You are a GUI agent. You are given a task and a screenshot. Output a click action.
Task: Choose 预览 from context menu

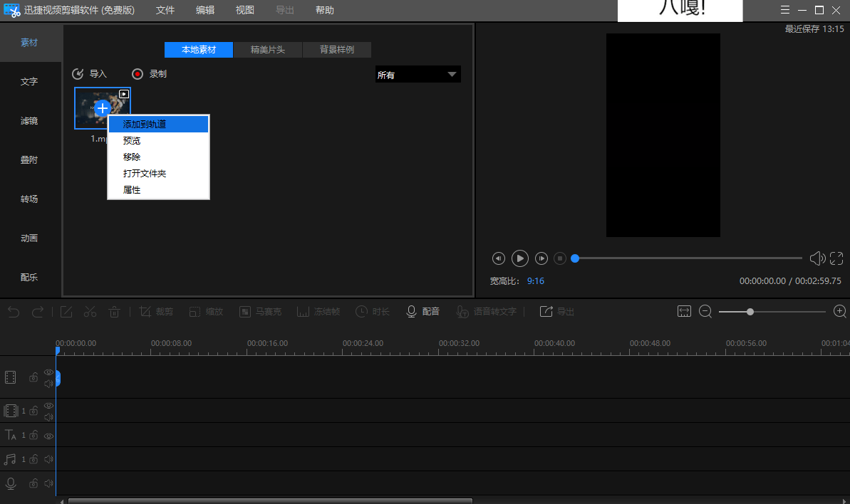(x=158, y=140)
